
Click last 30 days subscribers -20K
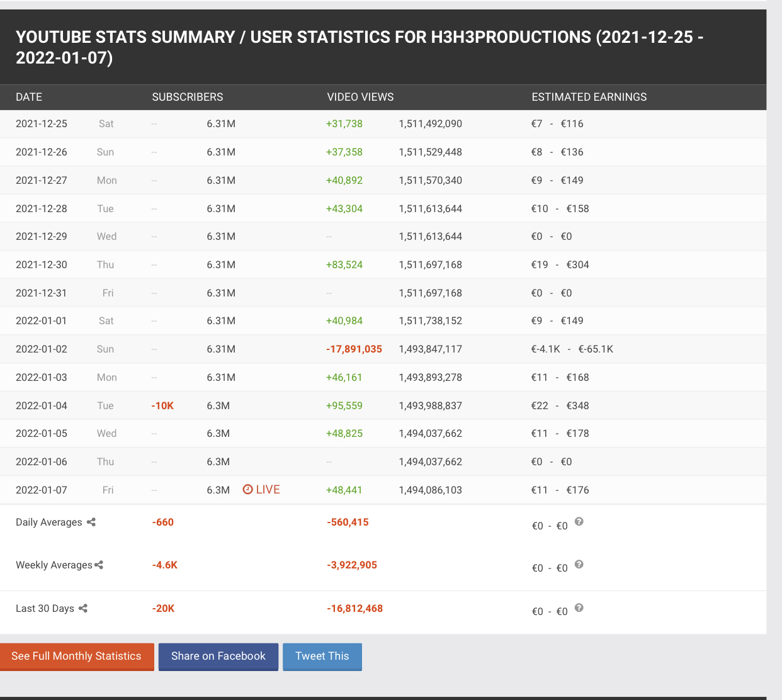[164, 609]
